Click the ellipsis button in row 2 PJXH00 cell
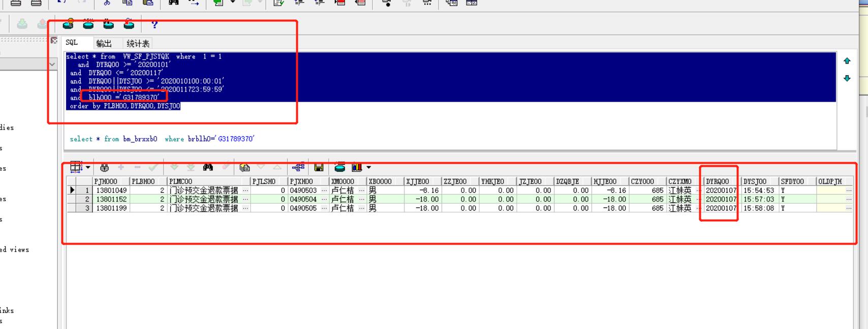 [324, 199]
